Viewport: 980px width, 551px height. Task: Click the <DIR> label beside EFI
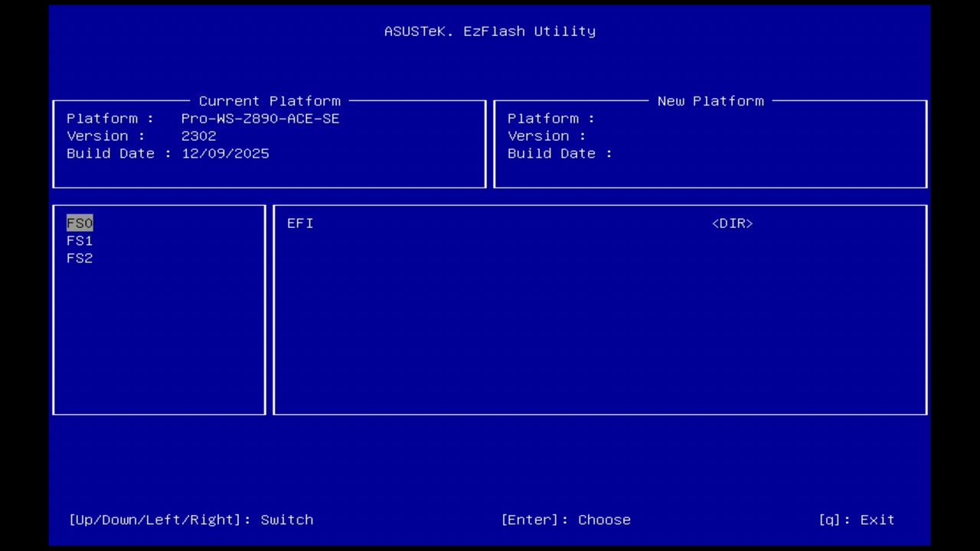[731, 223]
